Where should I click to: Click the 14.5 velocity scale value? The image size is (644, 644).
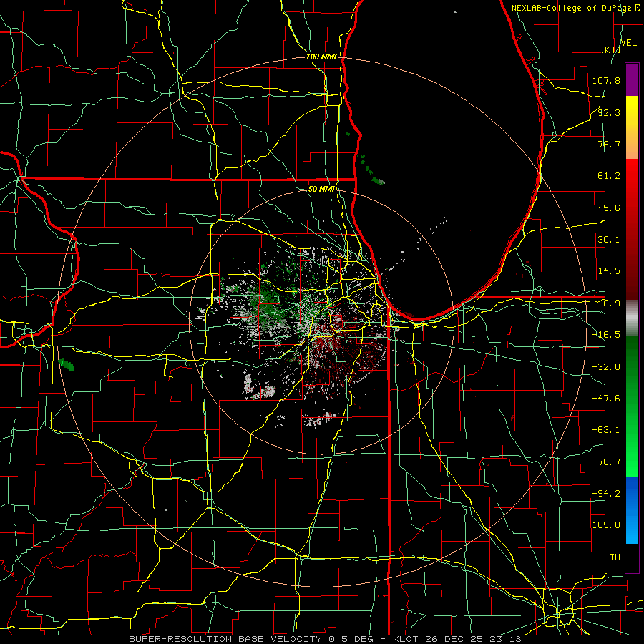click(609, 271)
